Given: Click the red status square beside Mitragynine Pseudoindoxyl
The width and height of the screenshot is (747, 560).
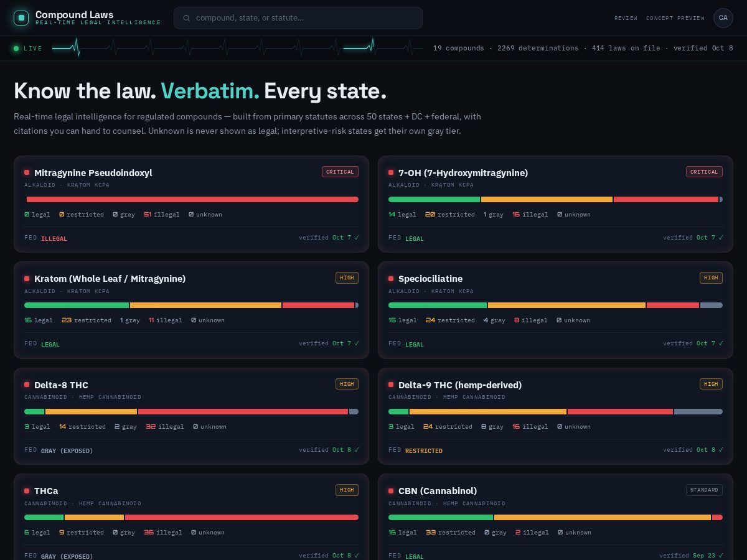Looking at the screenshot, I should (27, 172).
